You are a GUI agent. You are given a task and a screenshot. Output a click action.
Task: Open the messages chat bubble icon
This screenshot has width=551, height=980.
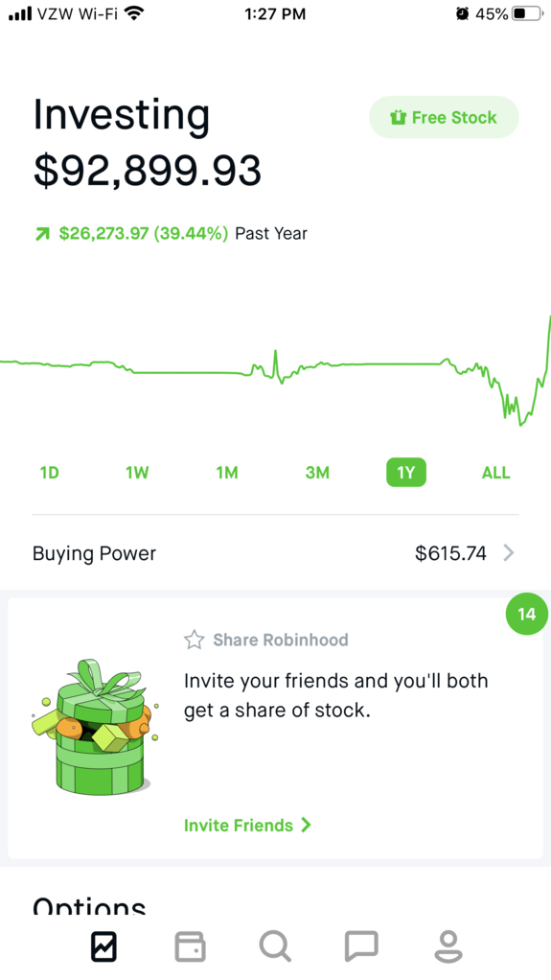point(361,946)
